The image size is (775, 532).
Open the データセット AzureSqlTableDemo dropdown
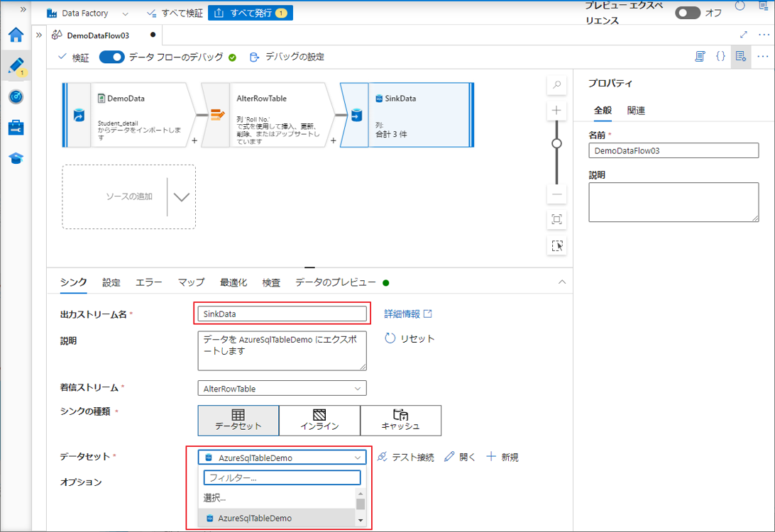click(x=282, y=458)
